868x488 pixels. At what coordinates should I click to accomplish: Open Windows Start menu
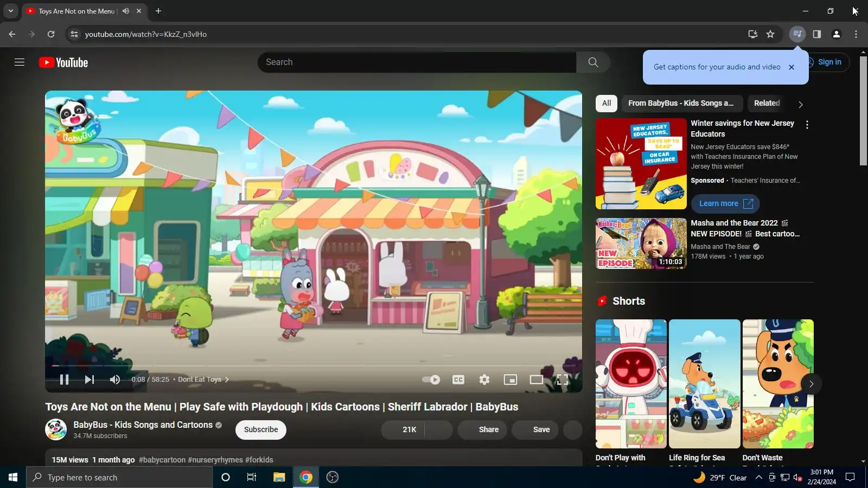pos(13,477)
